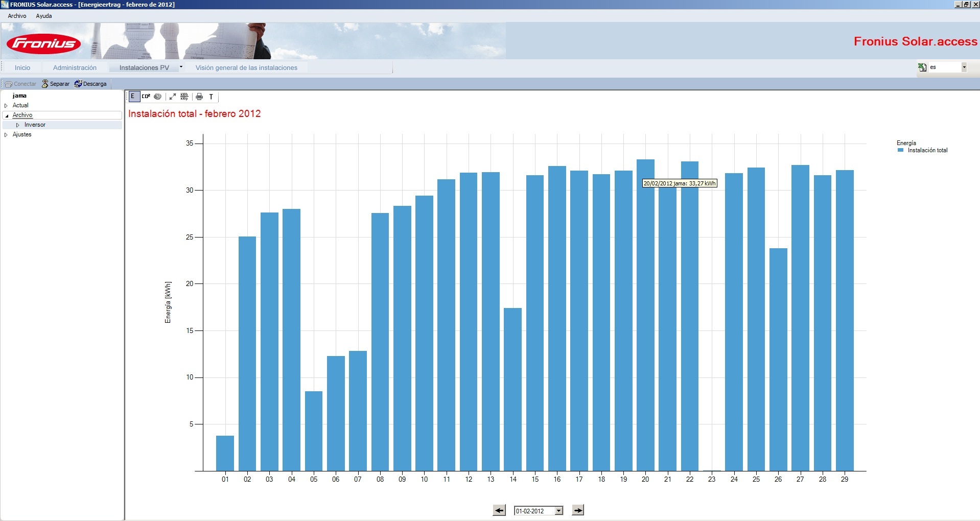
Task: Go to next month with right arrow
Action: (578, 510)
